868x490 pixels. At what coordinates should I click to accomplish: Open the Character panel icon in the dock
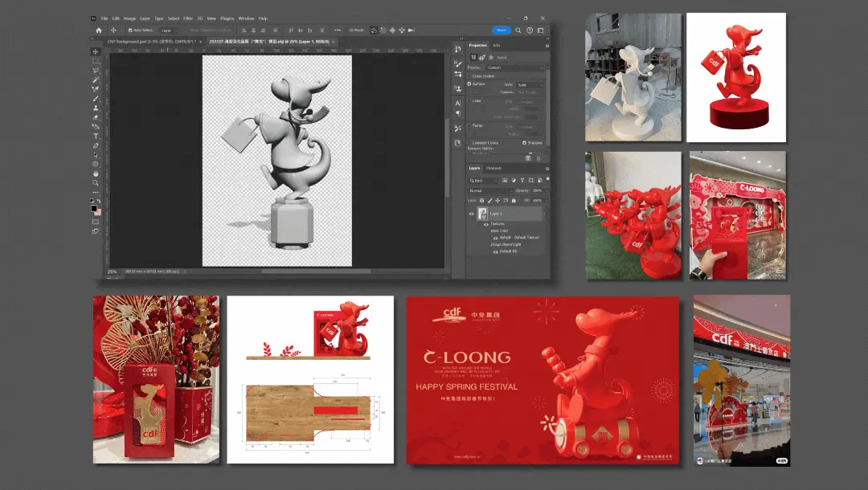click(458, 103)
